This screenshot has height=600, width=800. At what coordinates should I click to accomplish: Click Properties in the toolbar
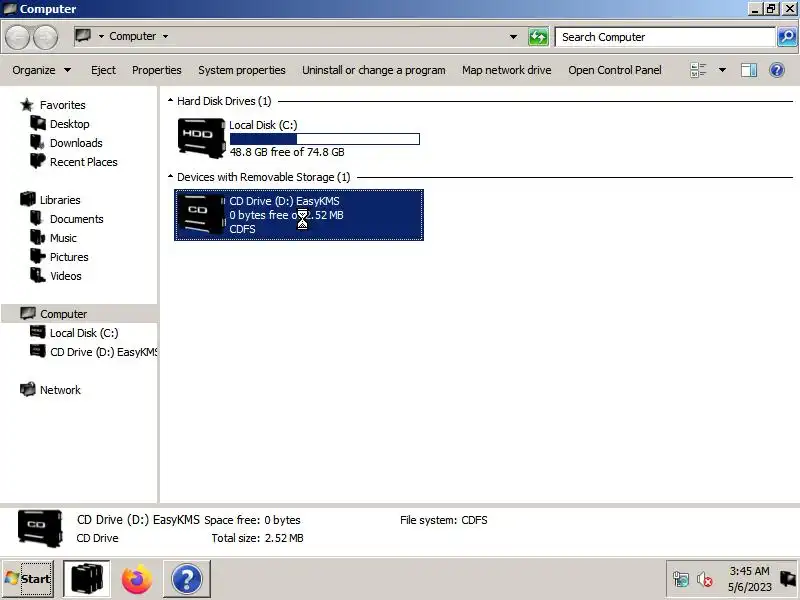point(157,70)
